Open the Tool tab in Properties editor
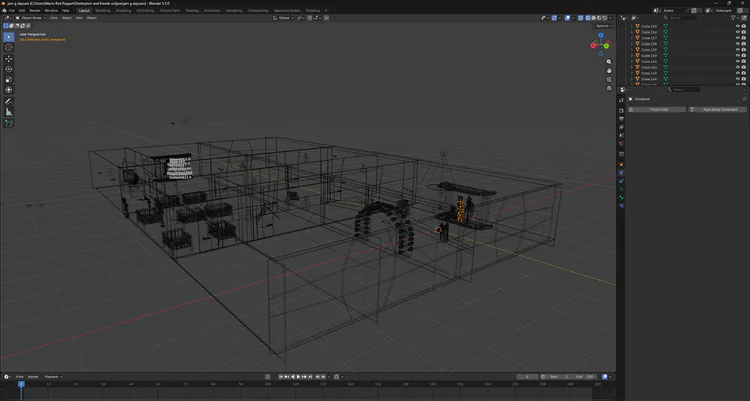The width and height of the screenshot is (750, 401). click(x=621, y=100)
